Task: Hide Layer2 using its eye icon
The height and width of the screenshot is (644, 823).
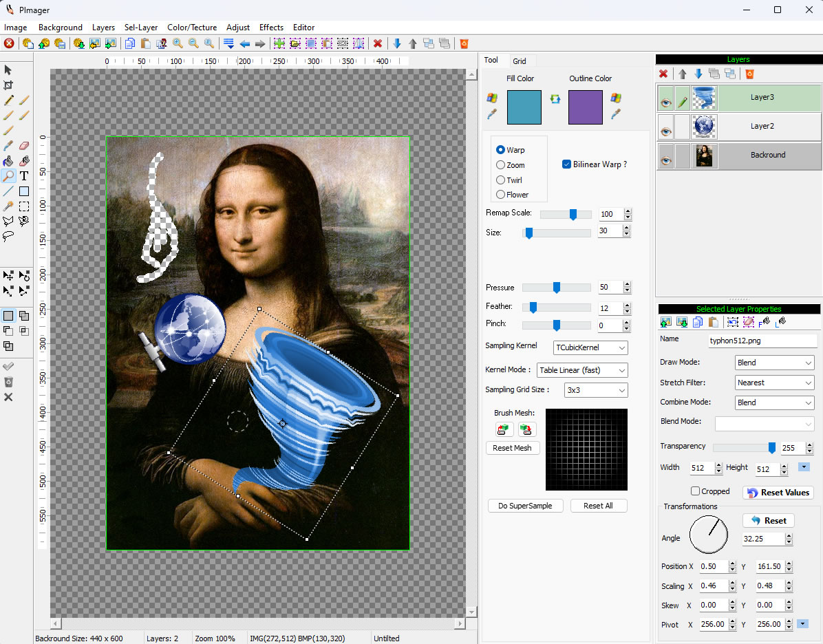Action: click(665, 131)
